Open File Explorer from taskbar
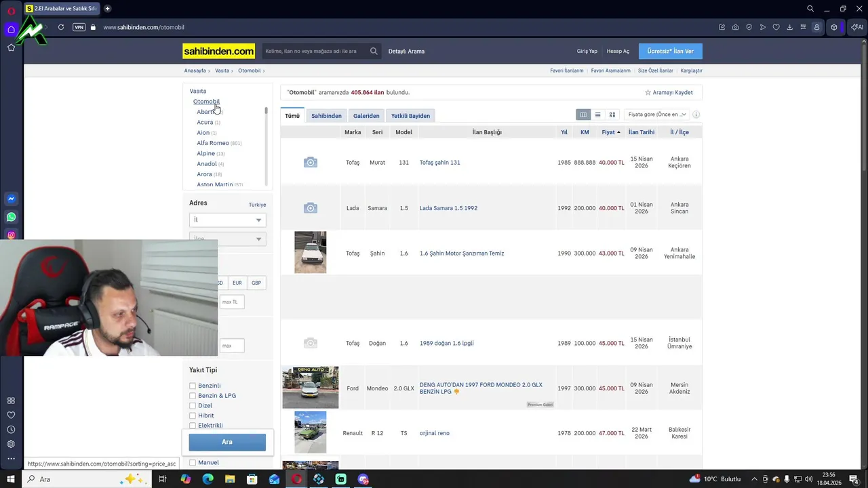 230,479
